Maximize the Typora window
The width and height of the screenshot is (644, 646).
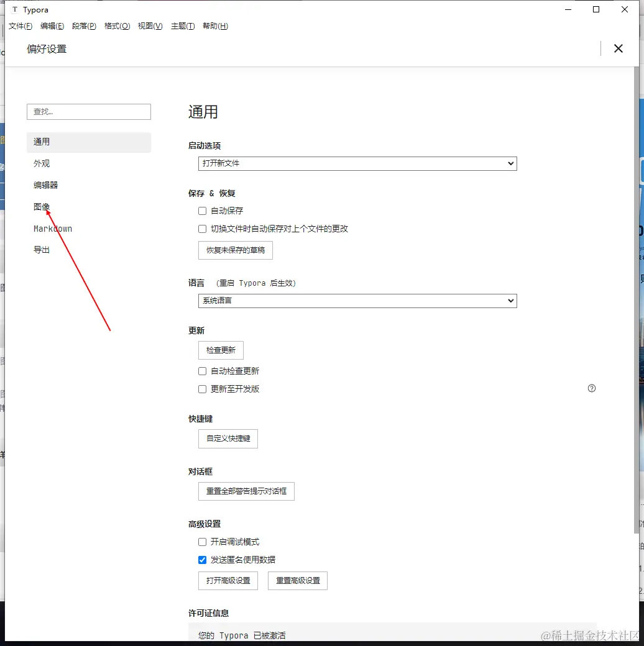[596, 9]
